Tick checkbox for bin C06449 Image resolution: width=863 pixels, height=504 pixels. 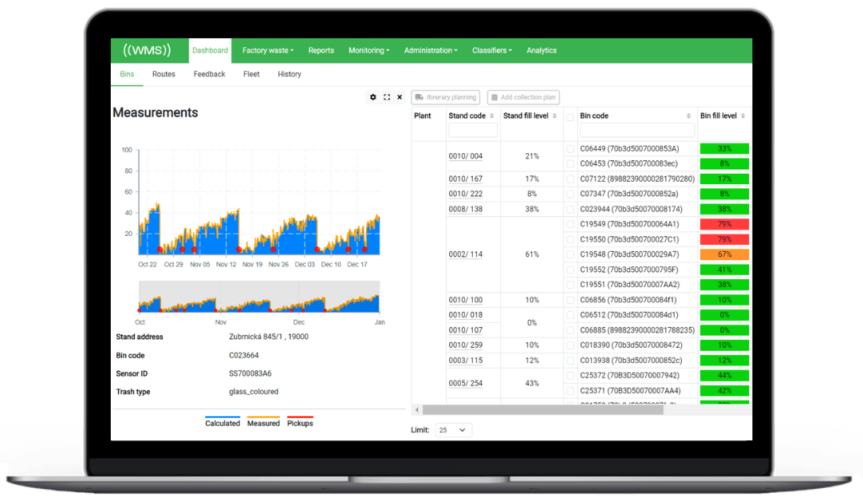(570, 149)
